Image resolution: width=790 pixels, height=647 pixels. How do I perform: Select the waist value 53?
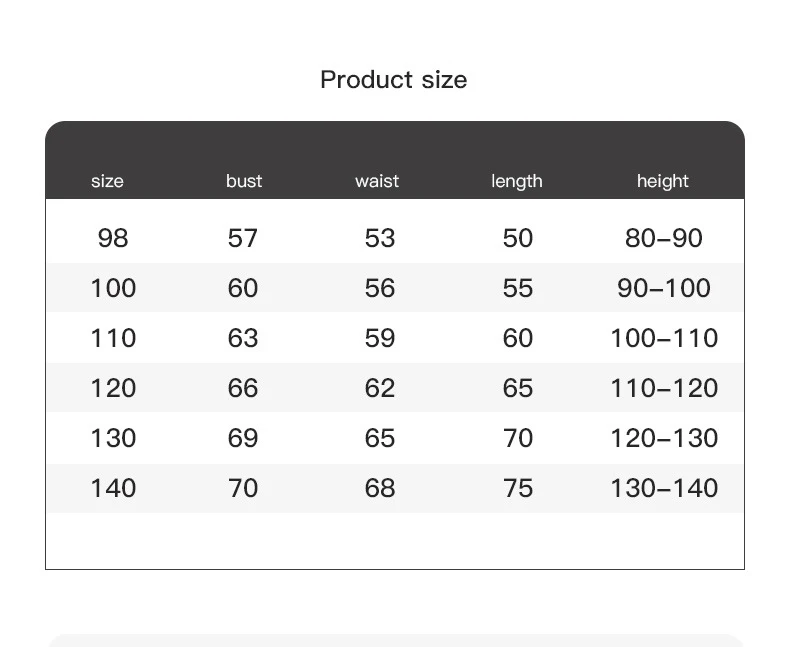pyautogui.click(x=380, y=238)
